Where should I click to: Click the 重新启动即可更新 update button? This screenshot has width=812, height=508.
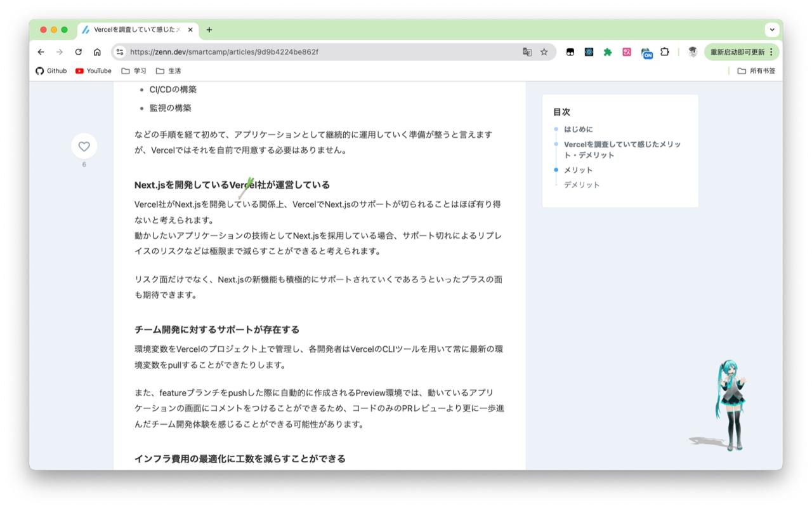coord(736,52)
